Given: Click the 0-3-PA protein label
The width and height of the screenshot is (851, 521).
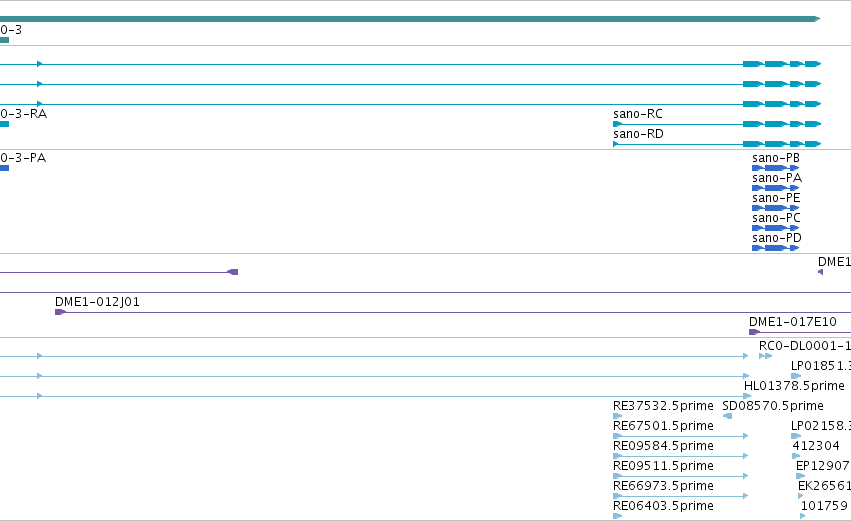Looking at the screenshot, I should [23, 158].
